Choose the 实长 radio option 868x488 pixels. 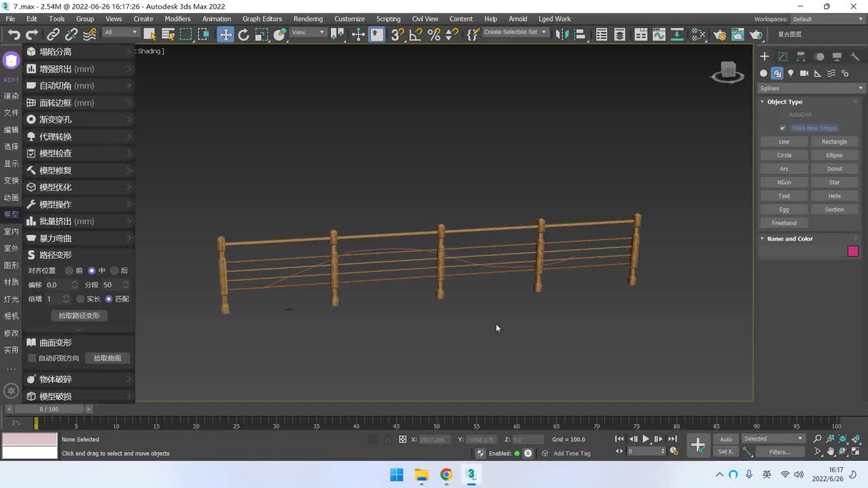(x=81, y=299)
